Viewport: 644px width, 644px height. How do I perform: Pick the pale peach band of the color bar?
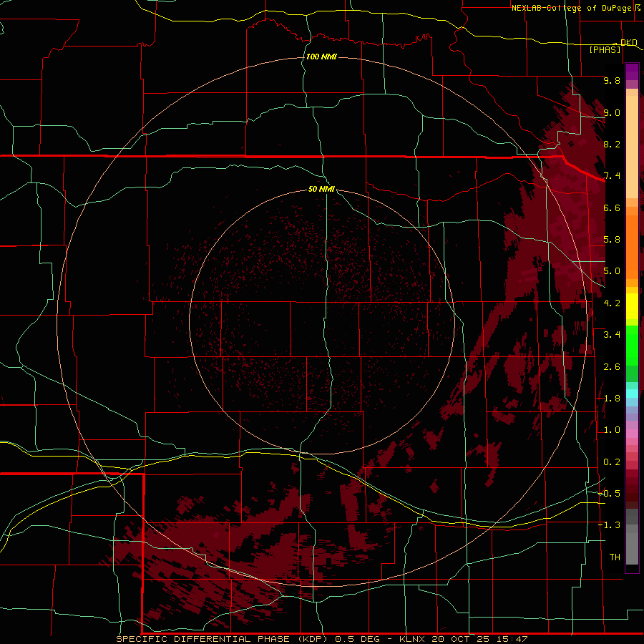(632, 147)
